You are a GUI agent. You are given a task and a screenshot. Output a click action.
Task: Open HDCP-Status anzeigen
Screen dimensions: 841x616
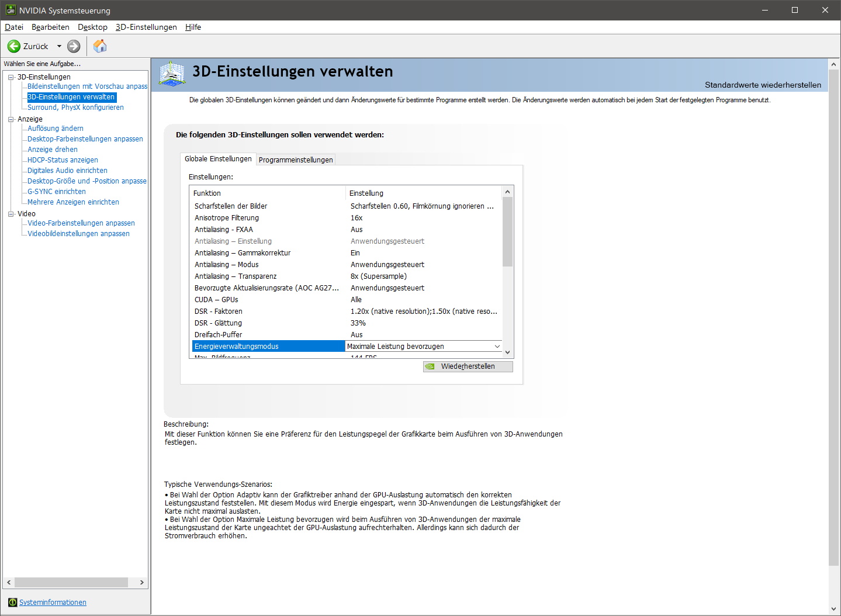[x=63, y=160]
